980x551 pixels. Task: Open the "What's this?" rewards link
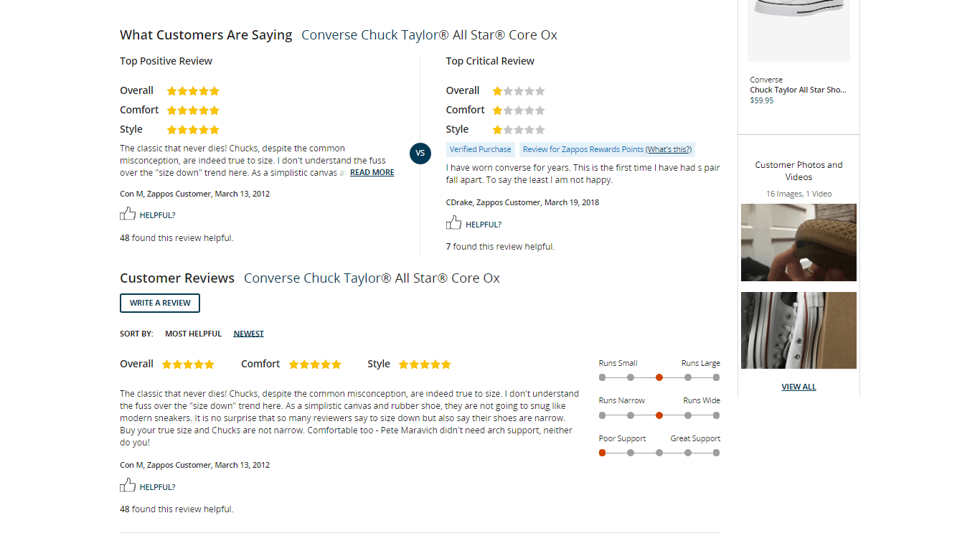point(669,150)
